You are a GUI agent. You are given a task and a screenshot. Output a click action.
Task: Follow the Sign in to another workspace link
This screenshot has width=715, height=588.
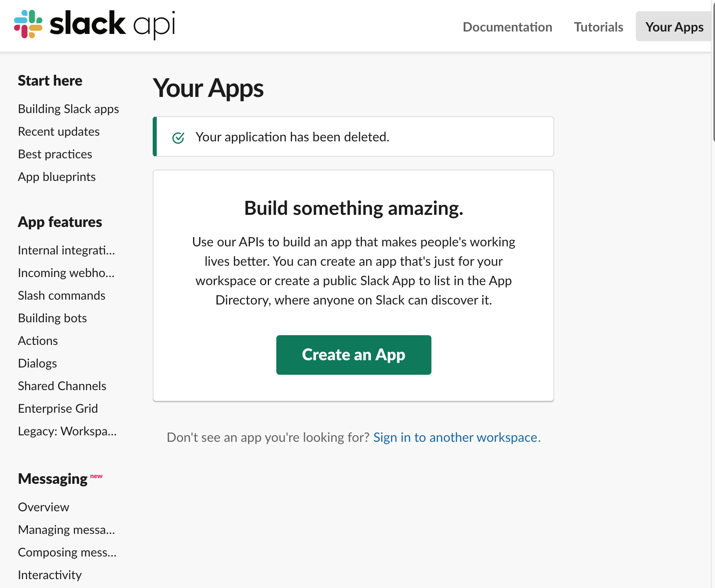click(x=455, y=437)
